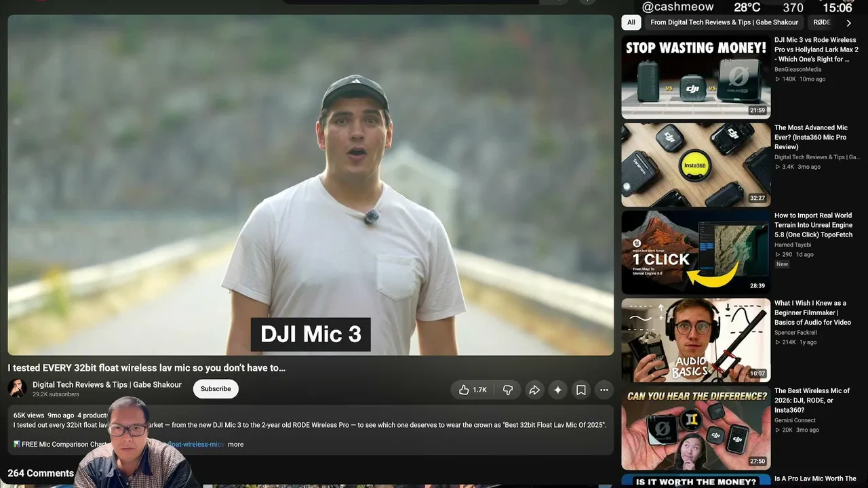Open the Share arrow icon
868x488 pixels.
pos(534,390)
